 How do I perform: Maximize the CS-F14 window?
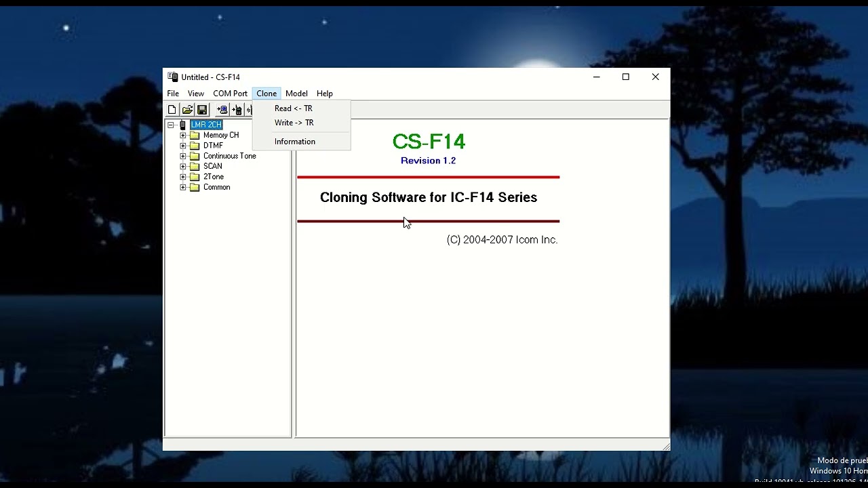[626, 77]
